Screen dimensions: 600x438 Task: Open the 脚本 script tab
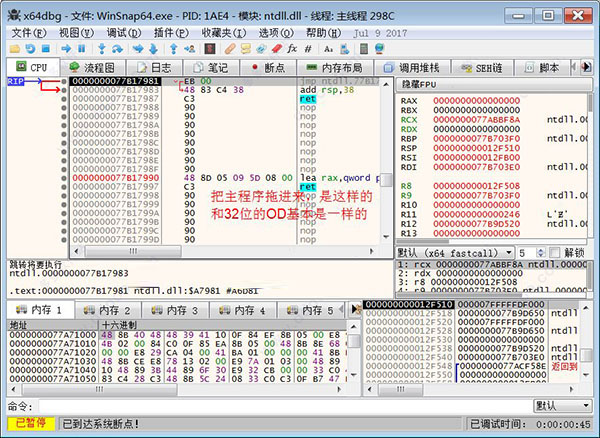pyautogui.click(x=542, y=68)
